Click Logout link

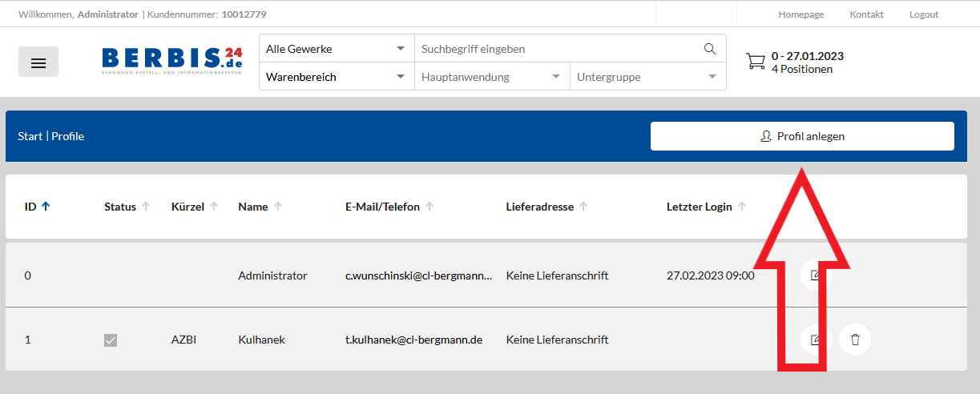tap(924, 14)
